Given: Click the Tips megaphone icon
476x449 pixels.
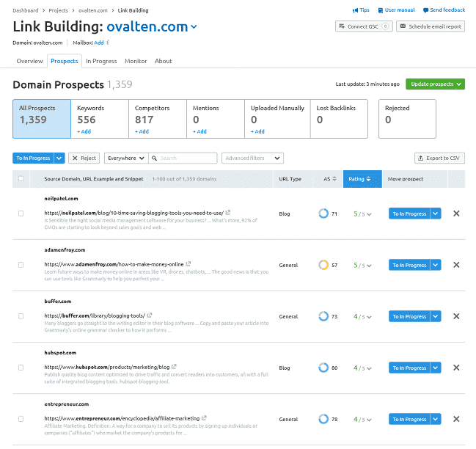Looking at the screenshot, I should pos(355,10).
